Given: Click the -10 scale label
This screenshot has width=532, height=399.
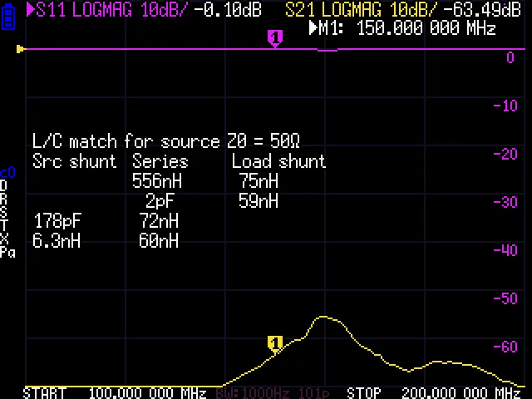Looking at the screenshot, I should pyautogui.click(x=505, y=106).
